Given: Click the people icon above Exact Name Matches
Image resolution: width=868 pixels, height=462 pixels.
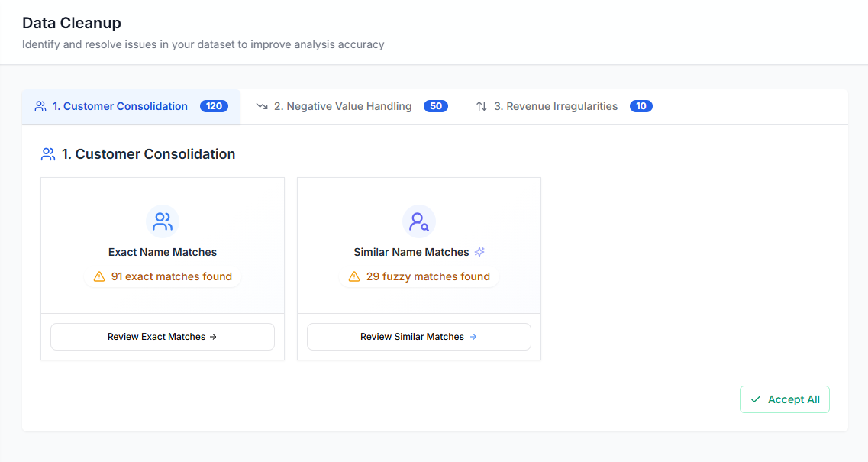Looking at the screenshot, I should 163,221.
